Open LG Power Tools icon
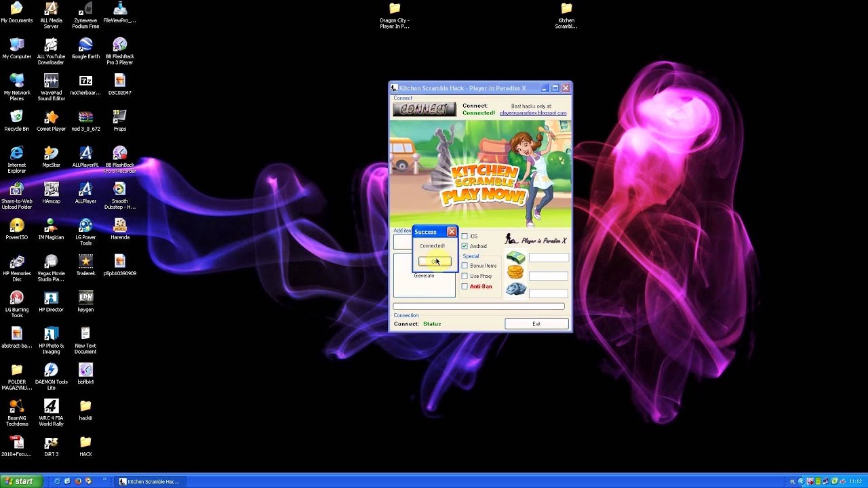This screenshot has height=488, width=868. [x=85, y=232]
